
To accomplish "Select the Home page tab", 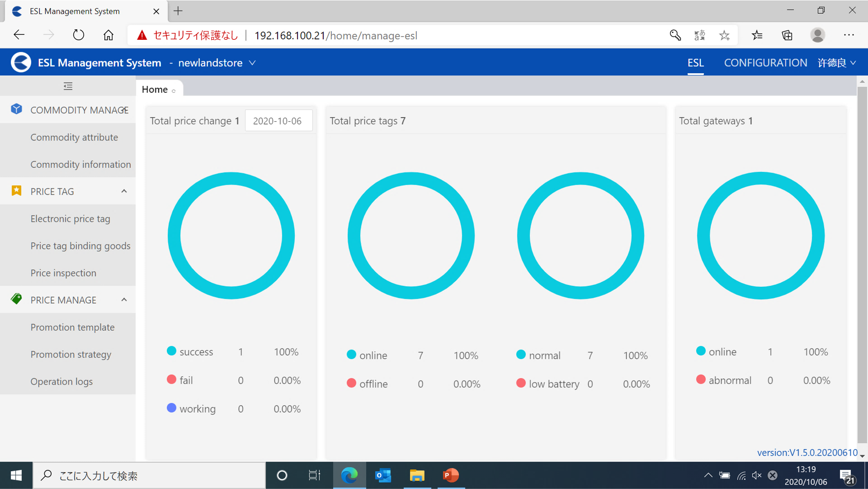I will click(x=155, y=89).
